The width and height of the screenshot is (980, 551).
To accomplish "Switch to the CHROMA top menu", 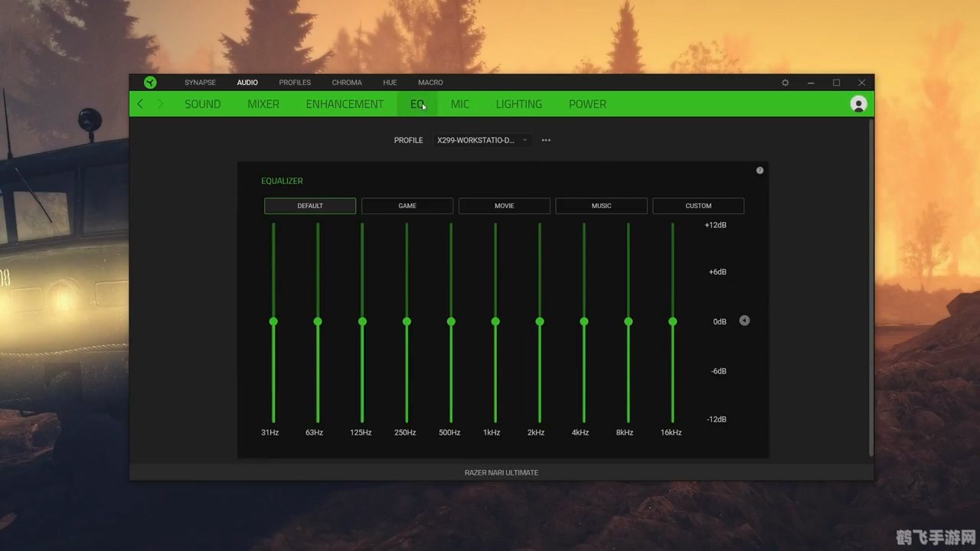I will 347,83.
